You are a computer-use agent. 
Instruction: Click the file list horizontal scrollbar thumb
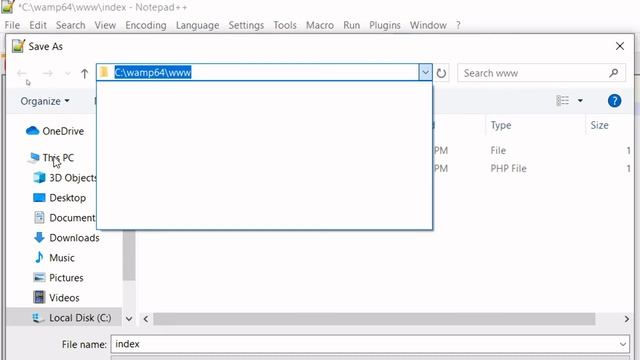click(x=374, y=319)
